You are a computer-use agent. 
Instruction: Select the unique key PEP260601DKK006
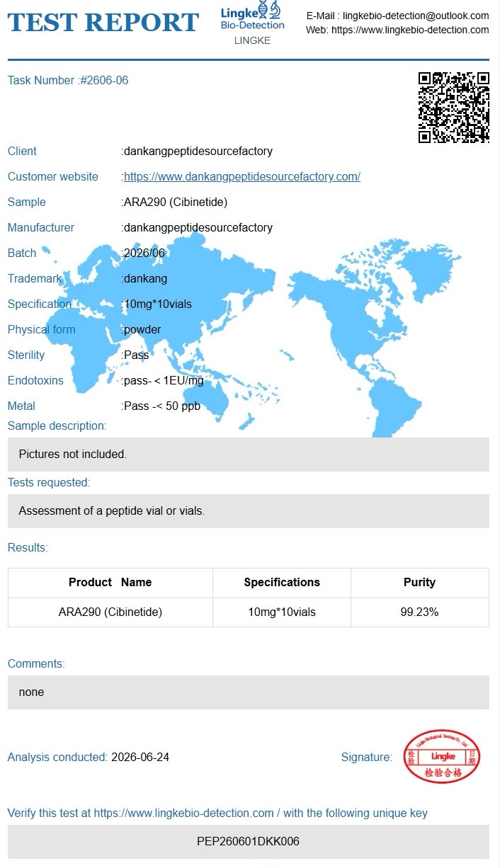click(x=249, y=842)
